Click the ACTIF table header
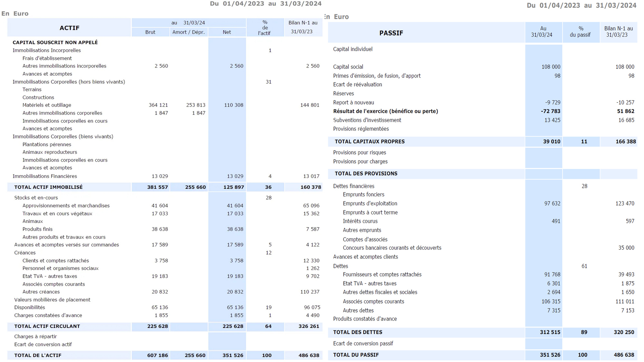 coord(69,28)
